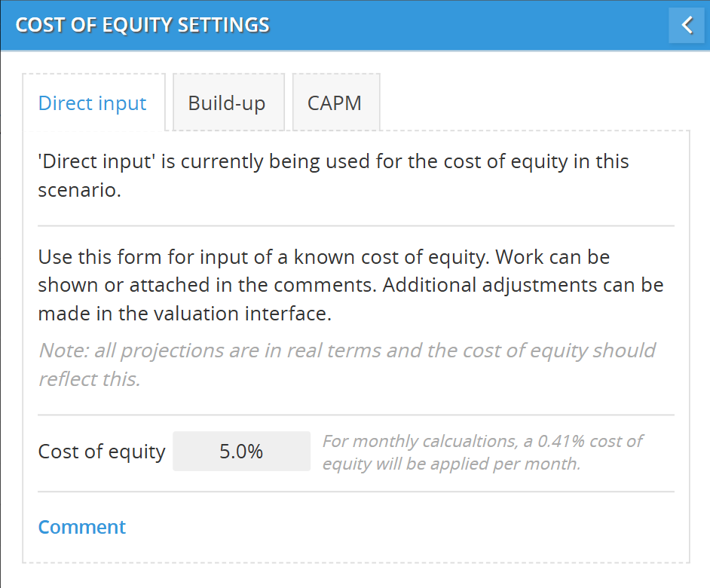Open the Build-up tab
The height and width of the screenshot is (588, 710).
[x=227, y=103]
